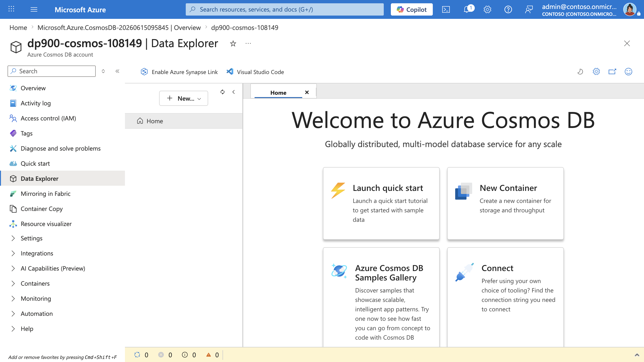The image size is (644, 362).
Task: Expand the notification console chevron
Action: coord(637,355)
